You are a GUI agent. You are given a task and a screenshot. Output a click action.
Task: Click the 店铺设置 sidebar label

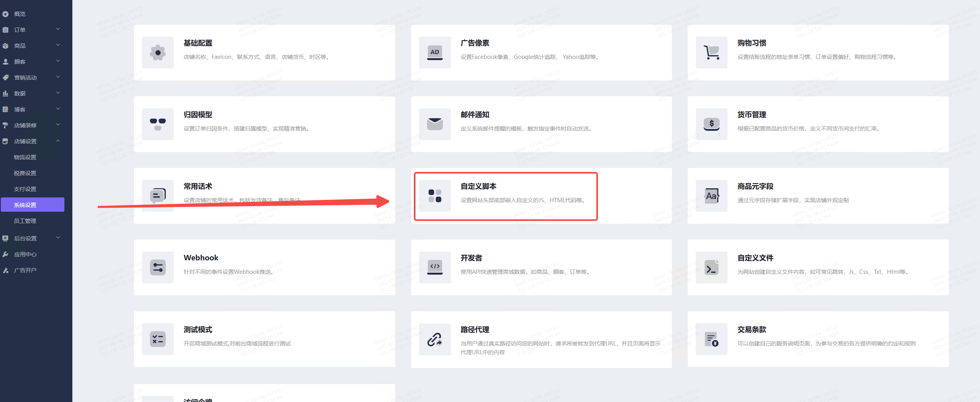[25, 141]
